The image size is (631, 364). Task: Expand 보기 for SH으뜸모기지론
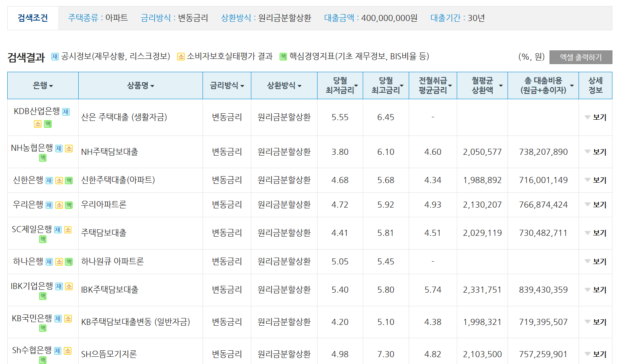point(595,354)
